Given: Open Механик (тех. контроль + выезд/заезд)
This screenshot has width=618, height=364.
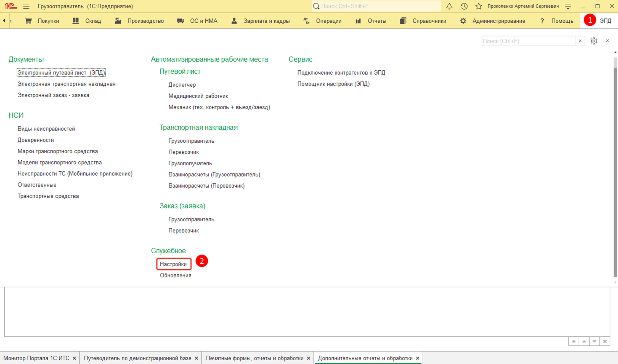Looking at the screenshot, I should coord(219,107).
